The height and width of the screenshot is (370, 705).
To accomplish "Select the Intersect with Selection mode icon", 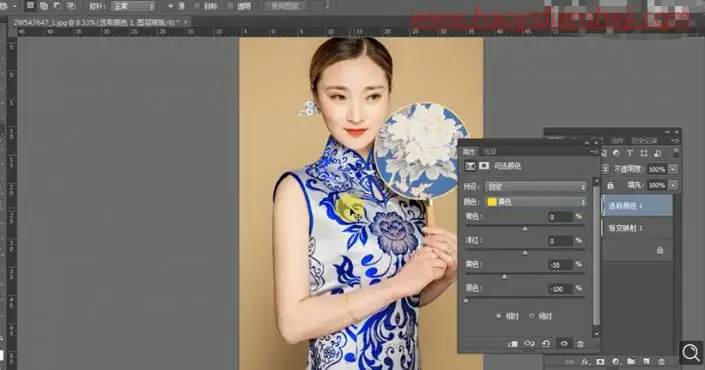I will pos(71,6).
